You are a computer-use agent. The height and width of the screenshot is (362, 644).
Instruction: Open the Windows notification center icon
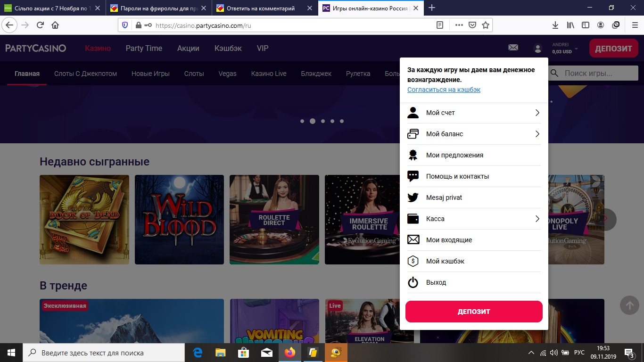629,353
